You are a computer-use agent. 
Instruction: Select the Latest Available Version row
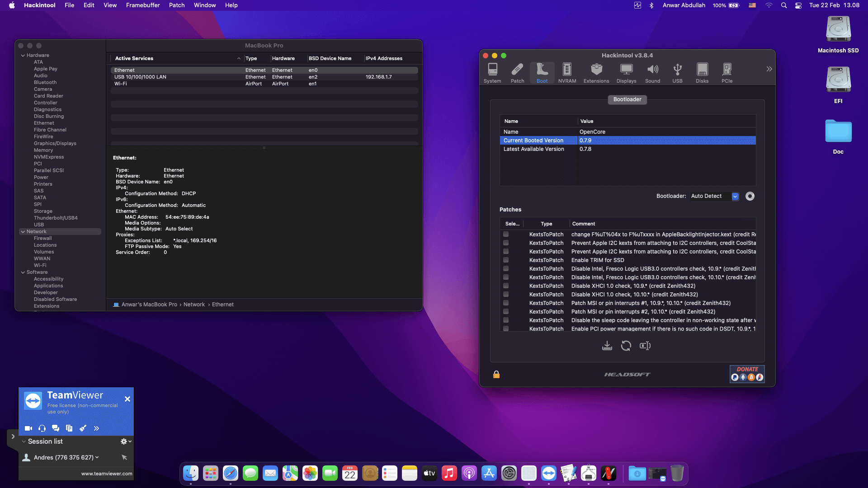pyautogui.click(x=627, y=149)
